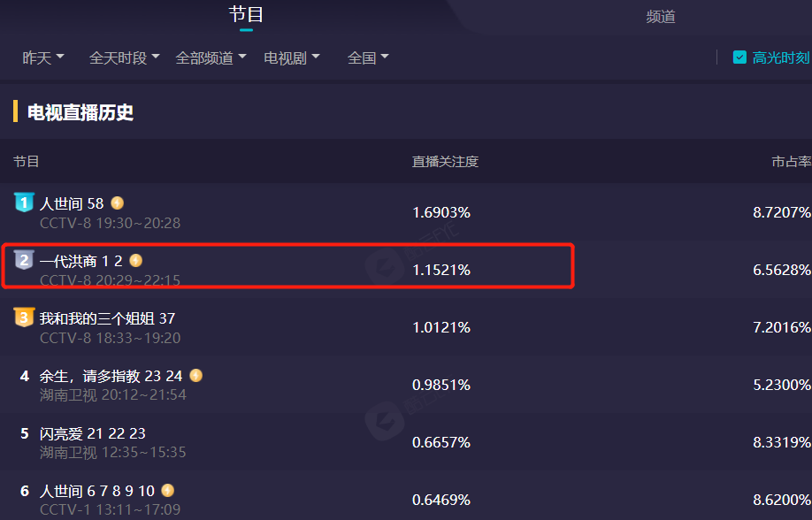The width and height of the screenshot is (812, 520).
Task: Click the lightning highlight icon beside 人世间 58
Action: click(118, 203)
